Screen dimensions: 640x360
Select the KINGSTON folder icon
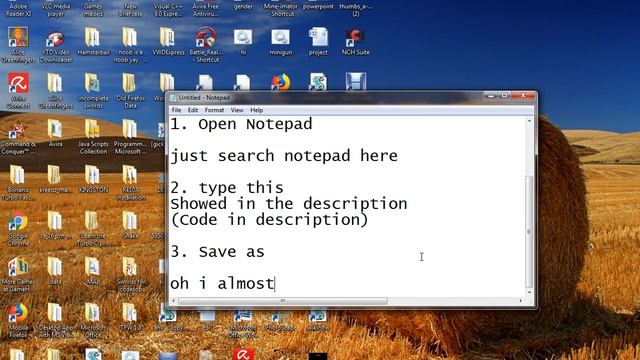[93, 179]
